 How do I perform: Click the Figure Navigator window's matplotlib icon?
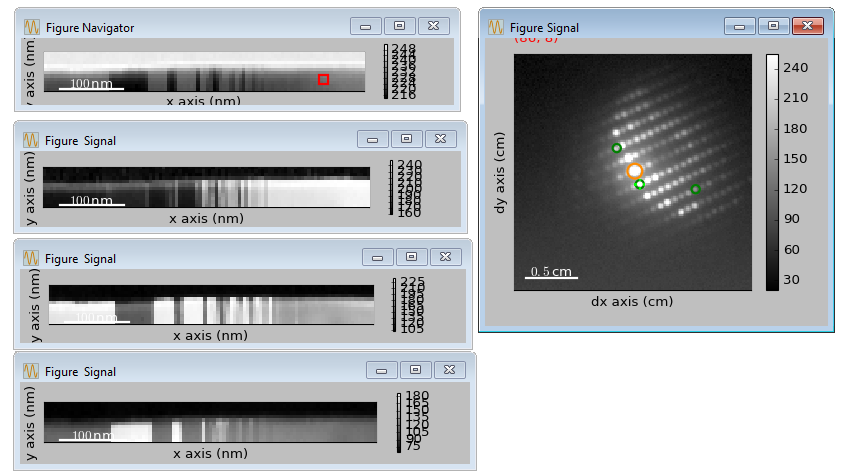pos(32,27)
